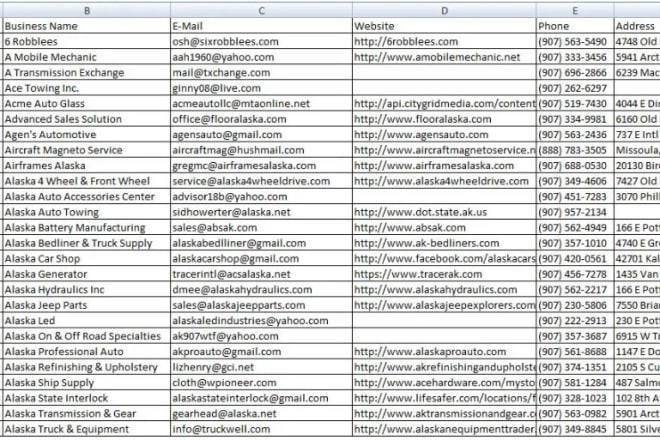Select column D header
The width and height of the screenshot is (660, 440).
click(x=444, y=10)
